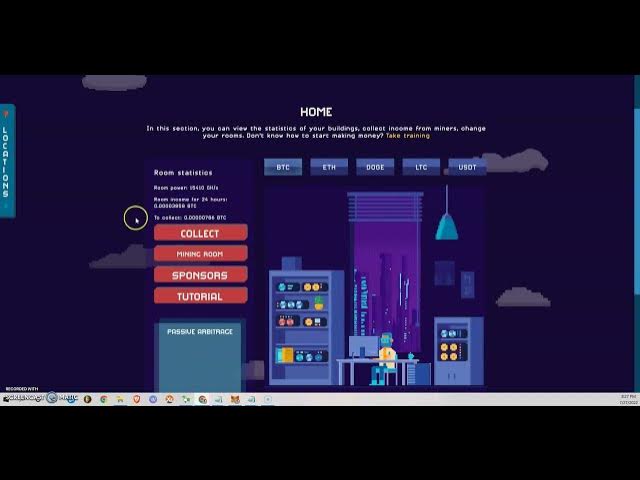Select the small mining cabinet on the right
640x480 pixels.
[x=458, y=351]
